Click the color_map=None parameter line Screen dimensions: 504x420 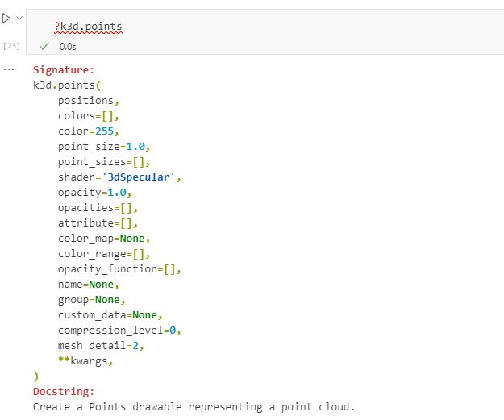(104, 239)
